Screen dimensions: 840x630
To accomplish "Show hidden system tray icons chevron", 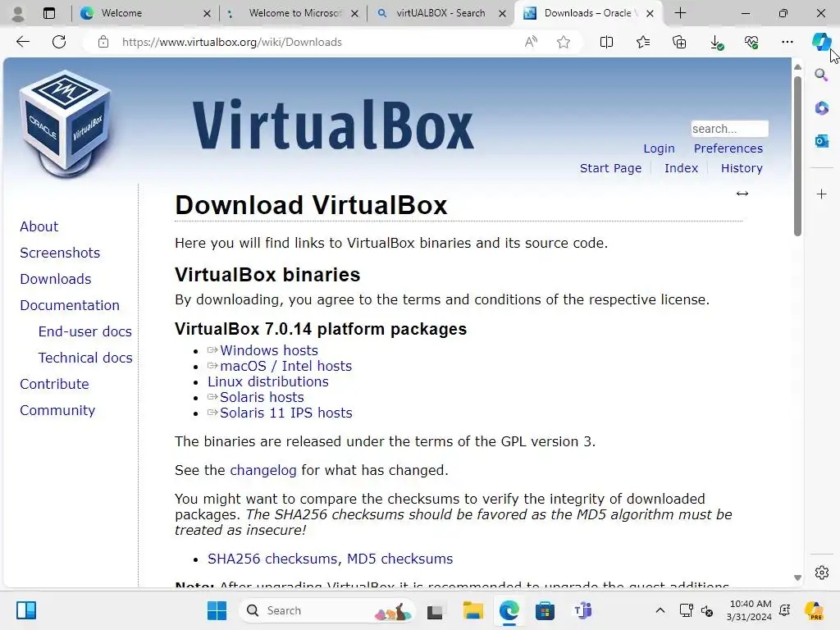I will (x=660, y=610).
